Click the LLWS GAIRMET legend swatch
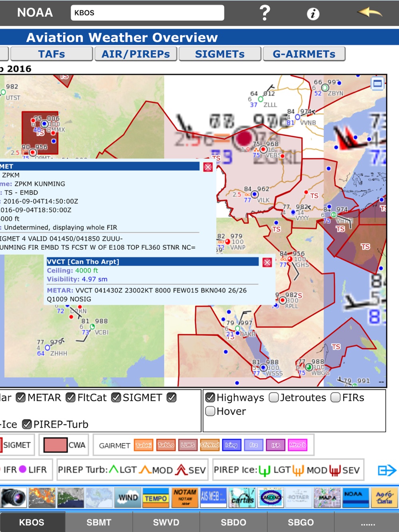 coord(188,445)
